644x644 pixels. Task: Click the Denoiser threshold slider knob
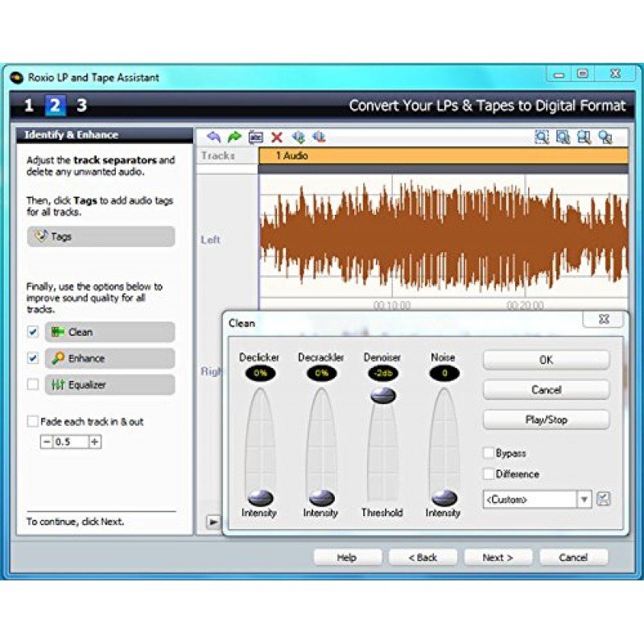click(383, 395)
